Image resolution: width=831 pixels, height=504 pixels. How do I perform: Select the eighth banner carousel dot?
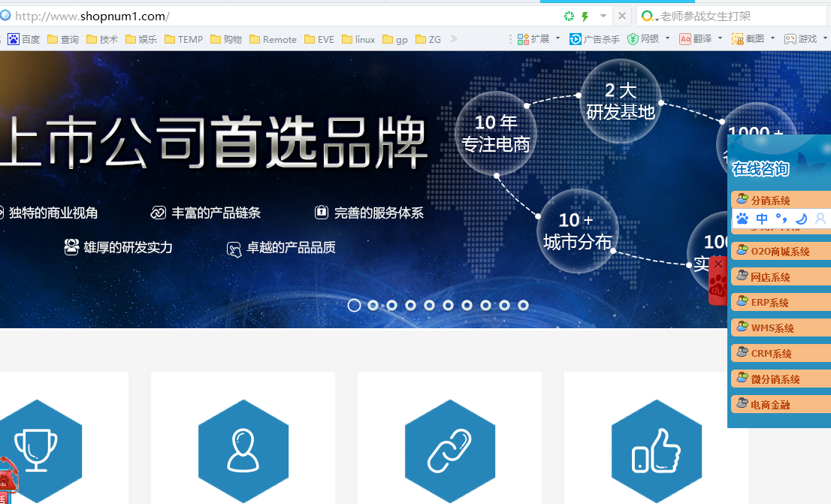486,305
